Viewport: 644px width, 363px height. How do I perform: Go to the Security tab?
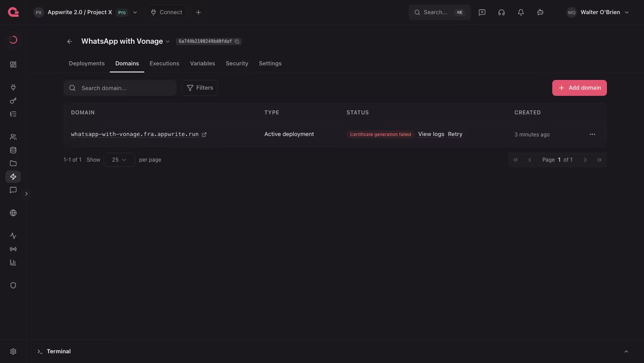(237, 64)
